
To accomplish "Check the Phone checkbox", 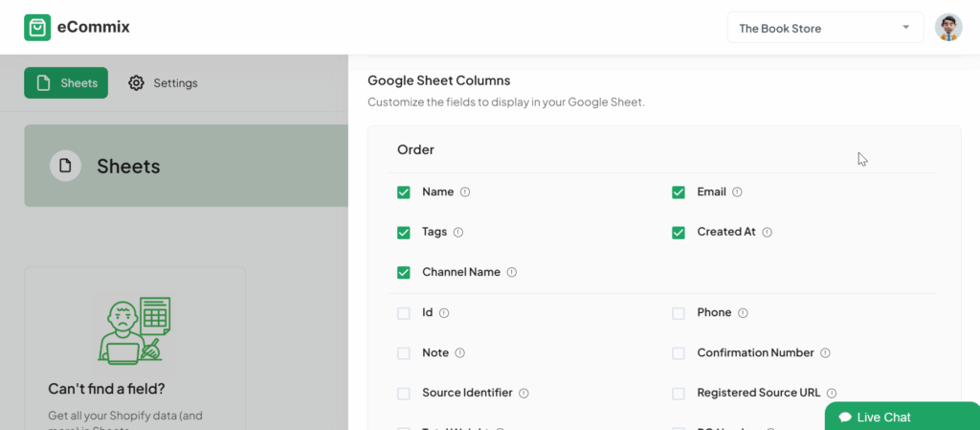I will [x=679, y=313].
